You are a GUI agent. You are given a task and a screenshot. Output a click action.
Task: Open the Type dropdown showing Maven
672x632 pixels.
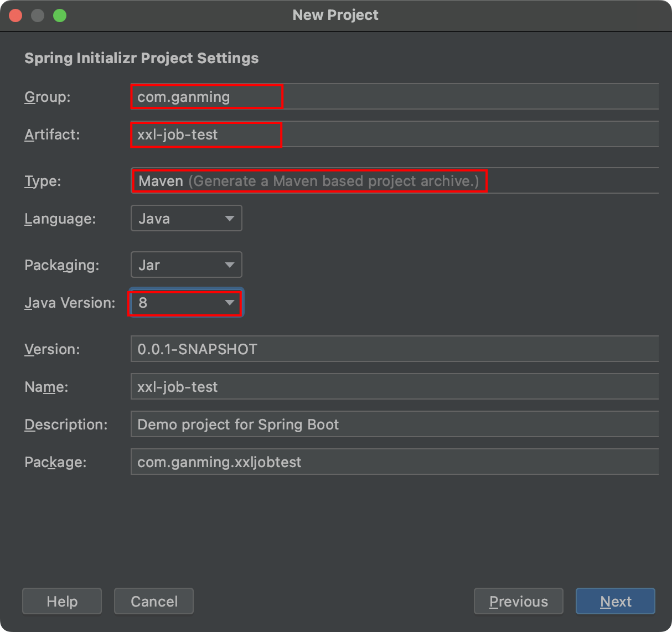coord(394,181)
